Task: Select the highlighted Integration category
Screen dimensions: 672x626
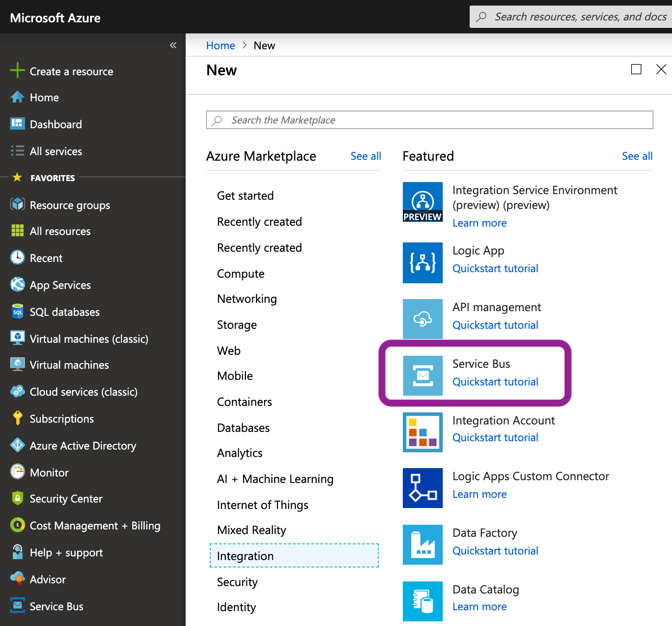Action: [x=294, y=555]
